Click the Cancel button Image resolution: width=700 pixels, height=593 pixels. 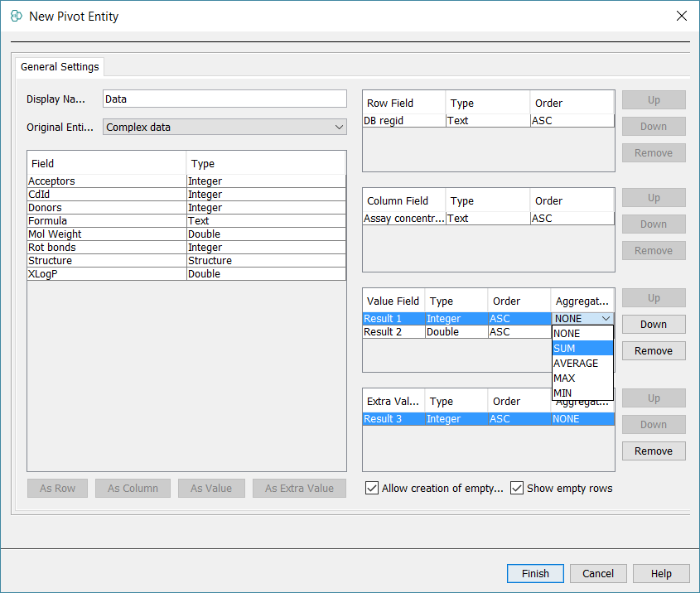click(598, 573)
